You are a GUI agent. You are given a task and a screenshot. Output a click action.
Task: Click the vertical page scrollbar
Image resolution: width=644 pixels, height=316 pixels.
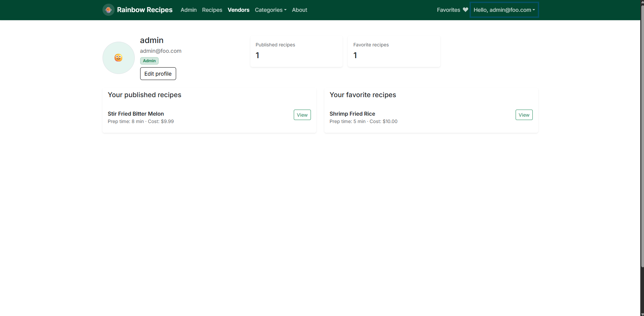(x=642, y=134)
